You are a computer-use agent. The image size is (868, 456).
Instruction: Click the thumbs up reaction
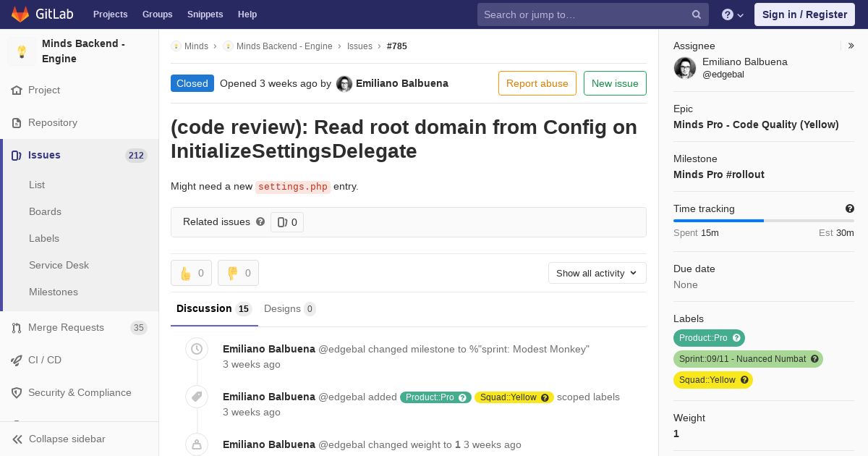pos(191,273)
